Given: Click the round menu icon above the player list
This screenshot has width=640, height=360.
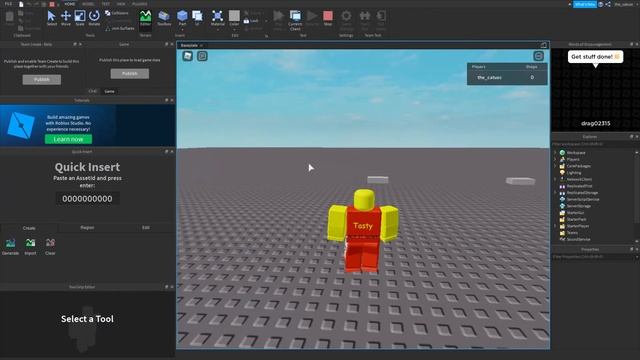Looking at the screenshot, I should pyautogui.click(x=538, y=56).
